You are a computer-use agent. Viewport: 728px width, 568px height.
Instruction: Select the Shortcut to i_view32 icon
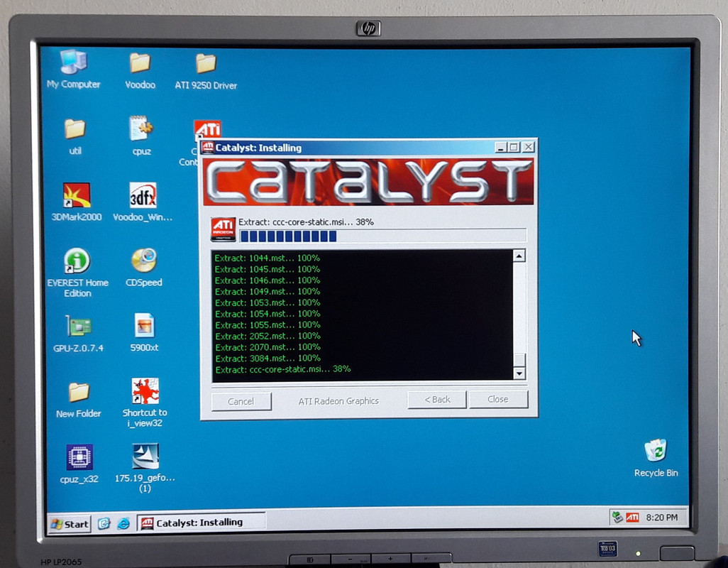pyautogui.click(x=145, y=391)
